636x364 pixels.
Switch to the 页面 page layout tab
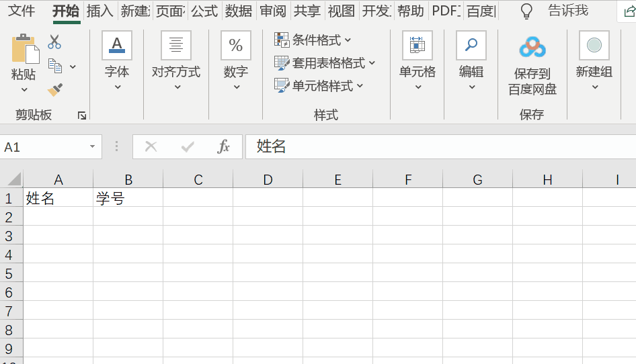[x=170, y=11]
